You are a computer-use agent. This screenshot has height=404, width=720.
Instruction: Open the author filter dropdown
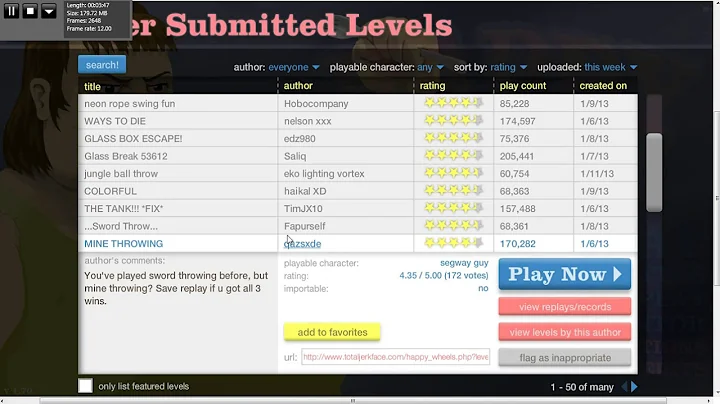[293, 67]
